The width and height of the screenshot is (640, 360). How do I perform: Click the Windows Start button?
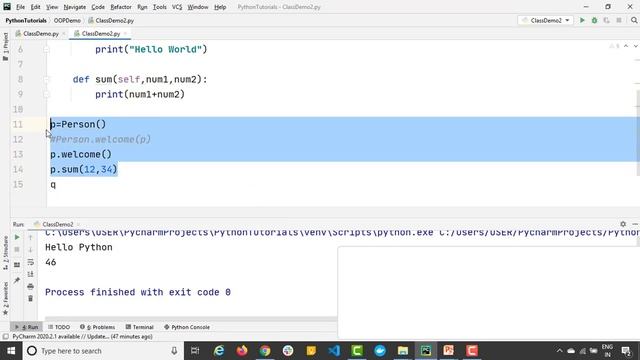pyautogui.click(x=11, y=351)
